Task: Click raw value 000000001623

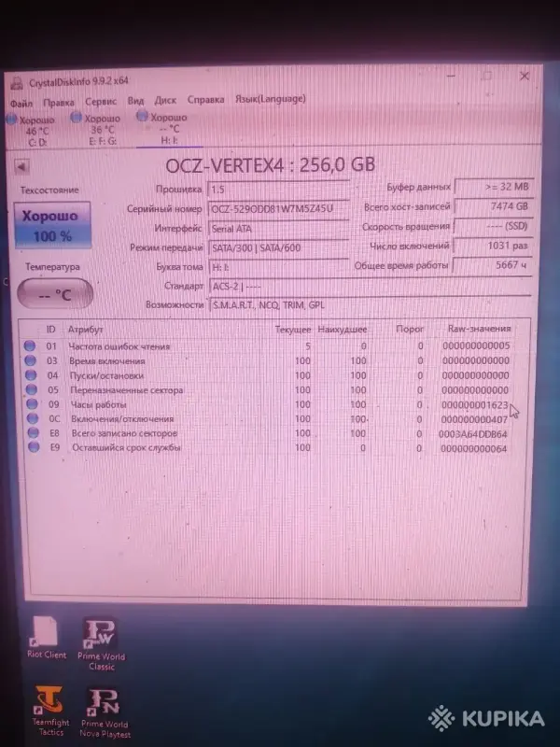Action: click(475, 405)
